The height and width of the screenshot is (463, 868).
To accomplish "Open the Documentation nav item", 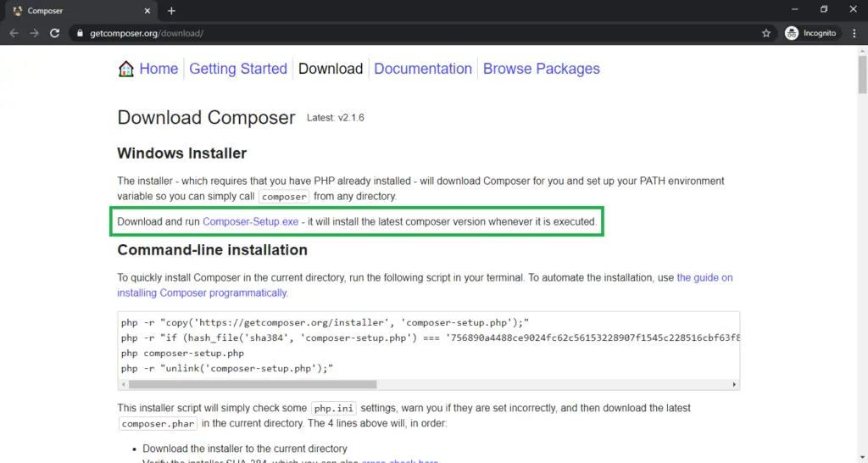I will click(423, 69).
